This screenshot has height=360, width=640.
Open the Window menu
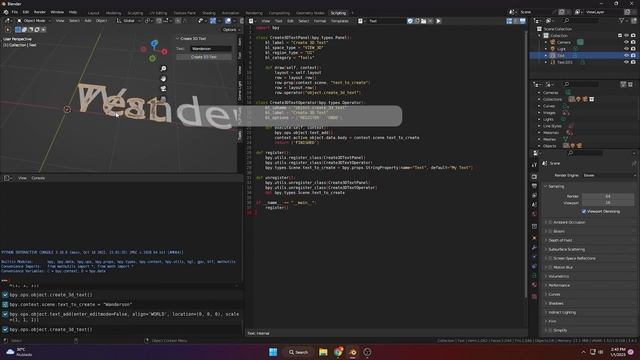click(57, 12)
